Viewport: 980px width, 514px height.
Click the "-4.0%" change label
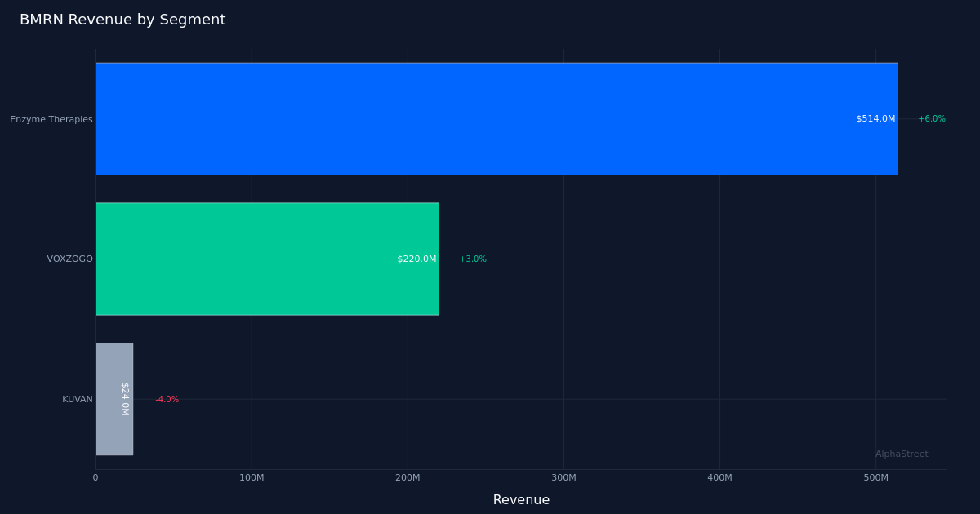[x=167, y=400]
